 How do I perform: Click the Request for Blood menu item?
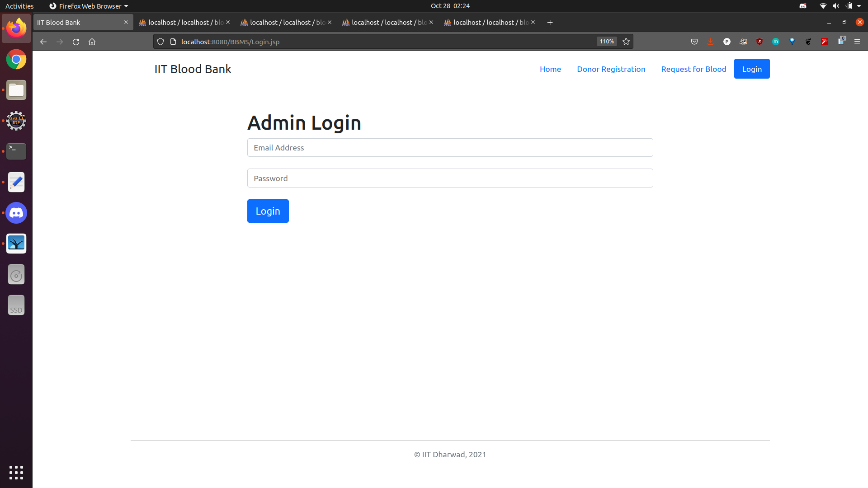pyautogui.click(x=693, y=69)
